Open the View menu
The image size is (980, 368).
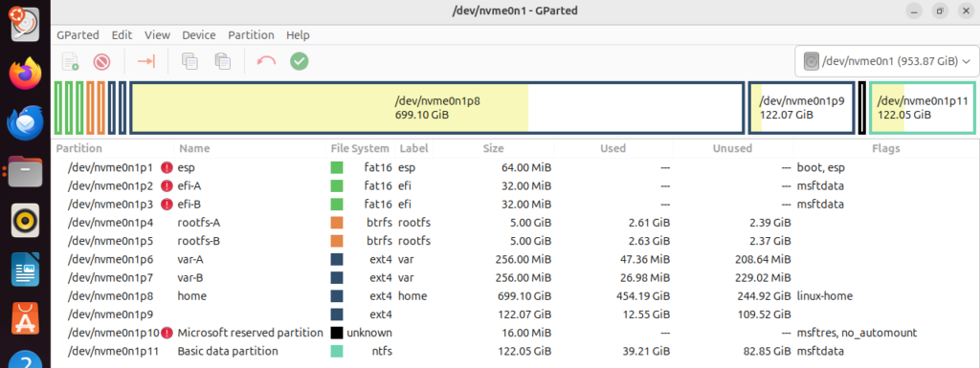tap(158, 35)
